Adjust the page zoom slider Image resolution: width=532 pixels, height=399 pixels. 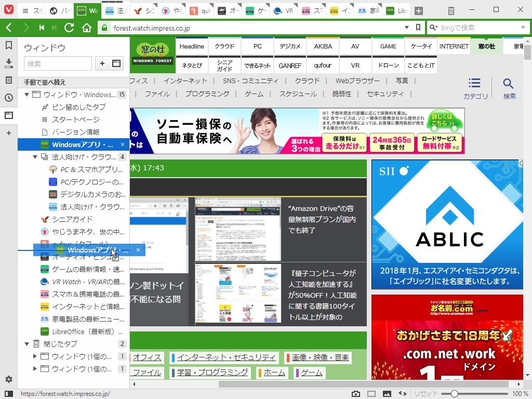[455, 393]
